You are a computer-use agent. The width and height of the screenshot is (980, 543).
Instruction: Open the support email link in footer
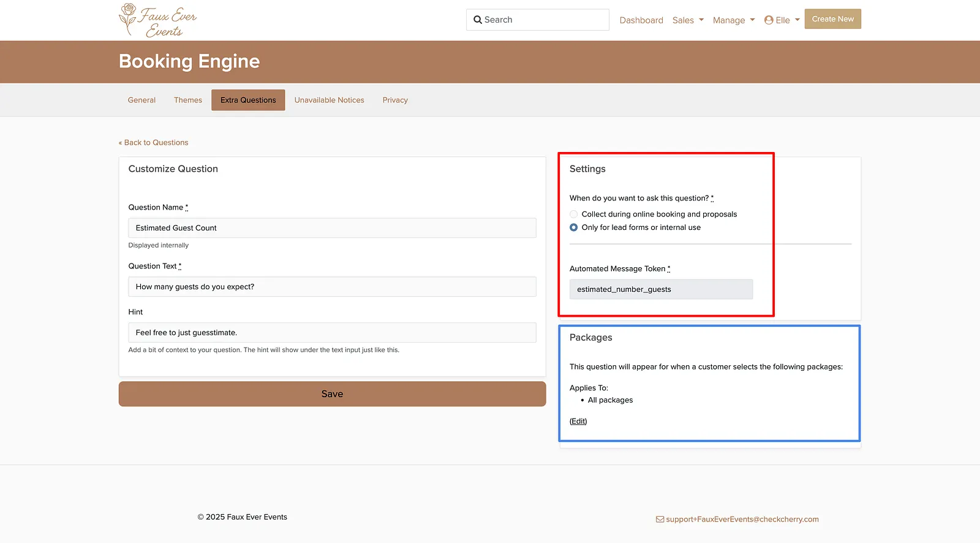742,519
